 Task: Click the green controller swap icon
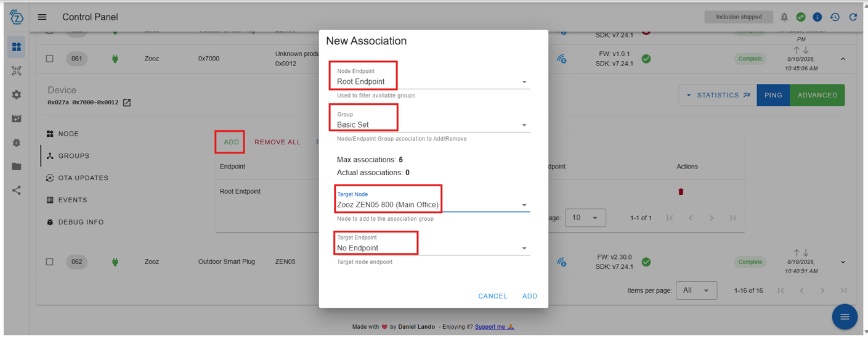pos(801,17)
